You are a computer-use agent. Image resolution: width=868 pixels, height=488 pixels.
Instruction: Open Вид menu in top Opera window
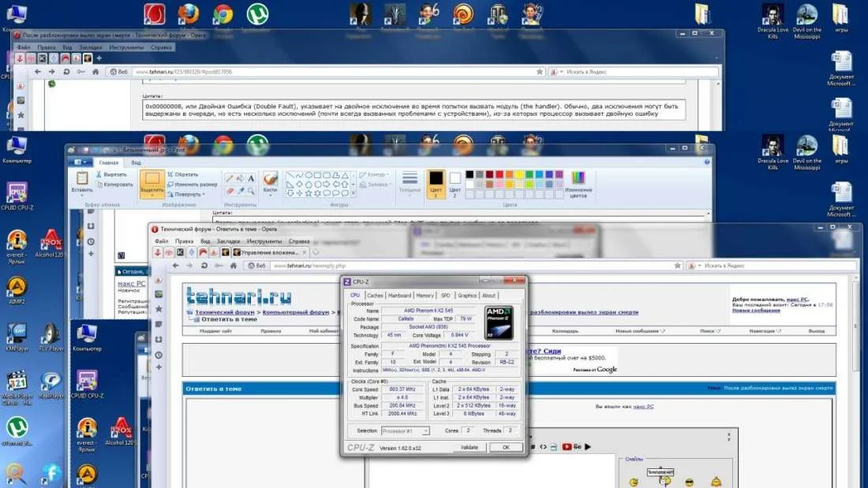coord(67,47)
